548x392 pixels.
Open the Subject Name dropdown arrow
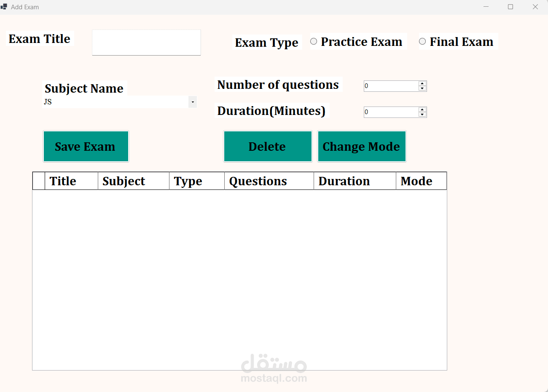point(193,102)
